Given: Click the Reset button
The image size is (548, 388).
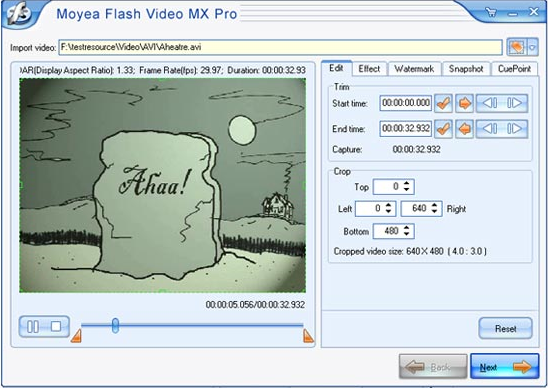Looking at the screenshot, I should click(x=505, y=329).
